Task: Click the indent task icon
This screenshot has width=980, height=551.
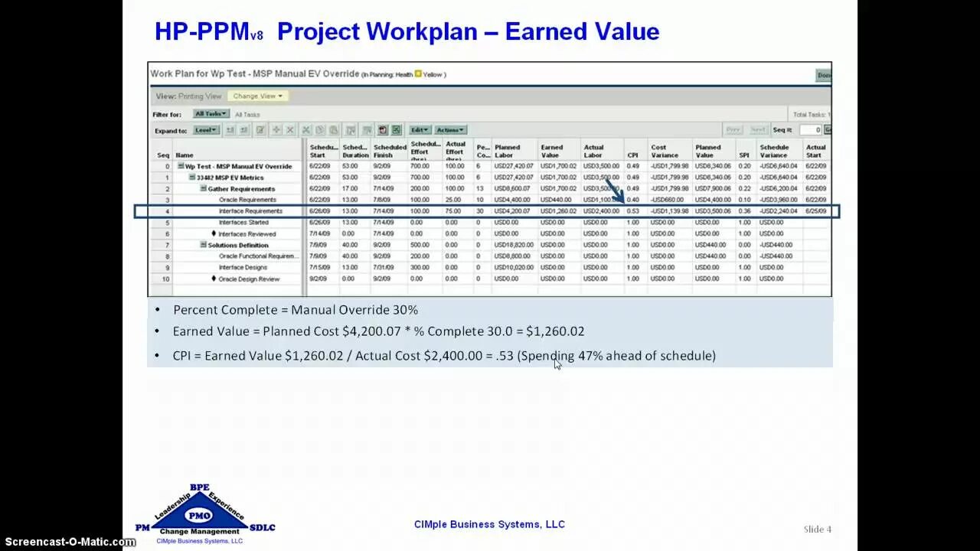Action: [x=229, y=130]
